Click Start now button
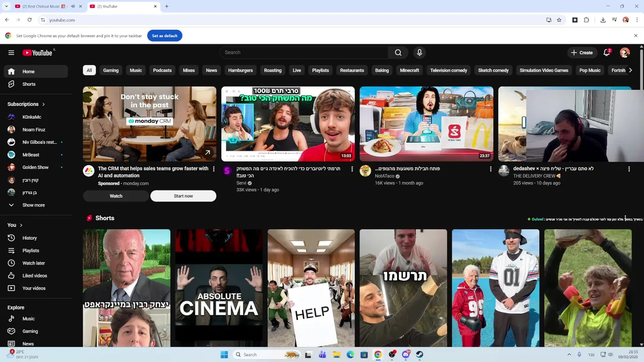 [183, 196]
